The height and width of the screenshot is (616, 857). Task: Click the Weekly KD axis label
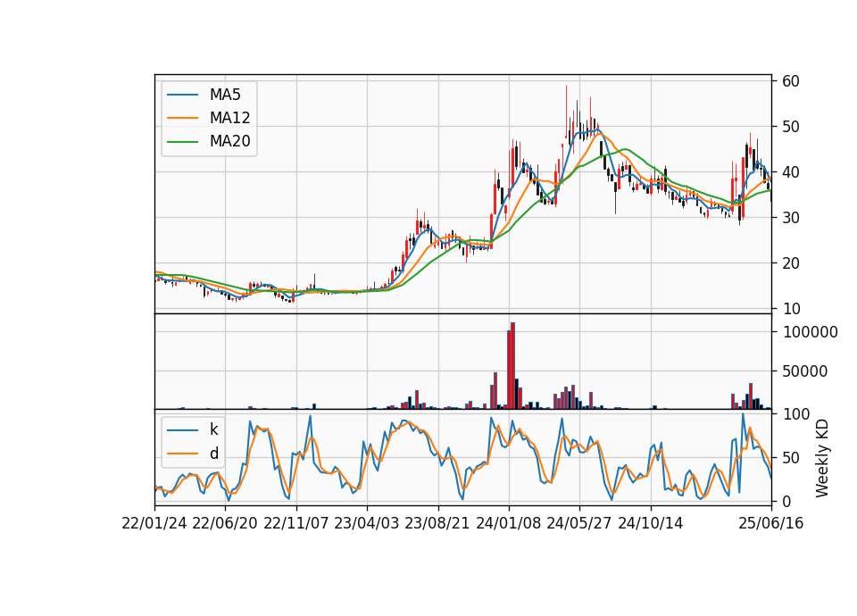pyautogui.click(x=821, y=458)
